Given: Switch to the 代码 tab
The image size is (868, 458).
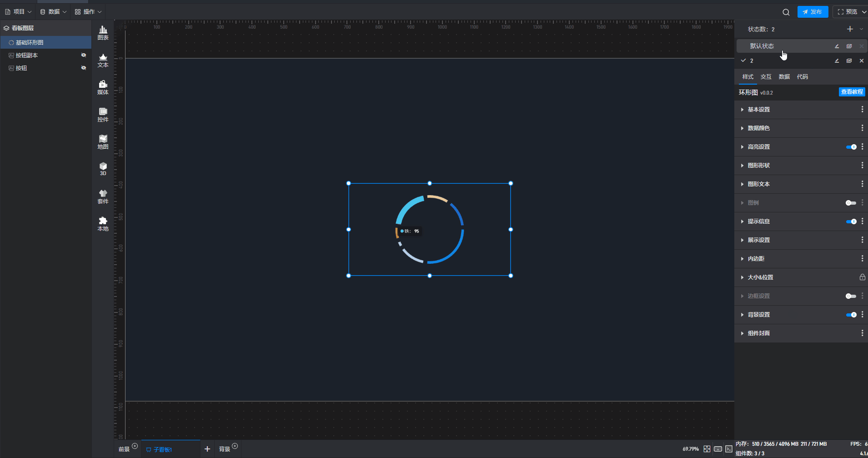Looking at the screenshot, I should point(802,77).
